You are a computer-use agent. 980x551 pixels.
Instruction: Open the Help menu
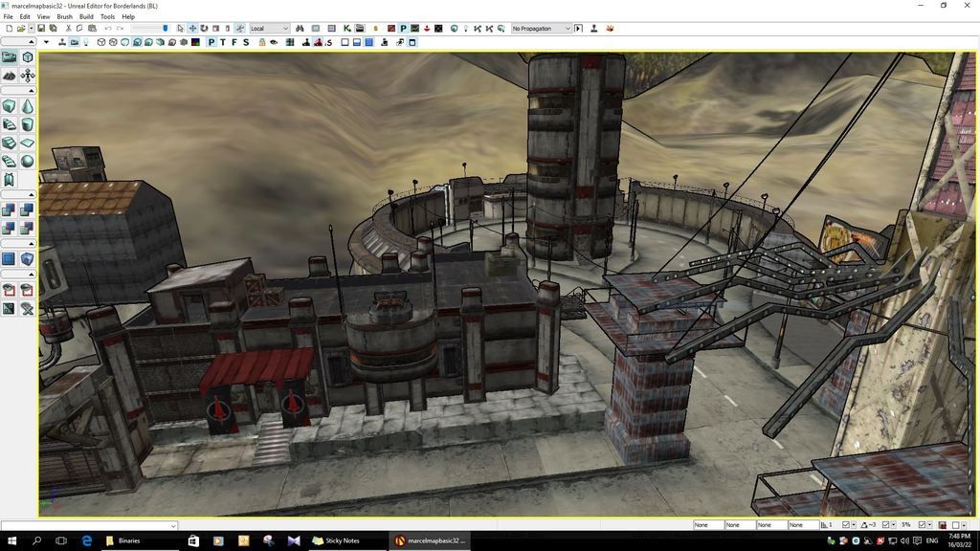click(x=128, y=17)
